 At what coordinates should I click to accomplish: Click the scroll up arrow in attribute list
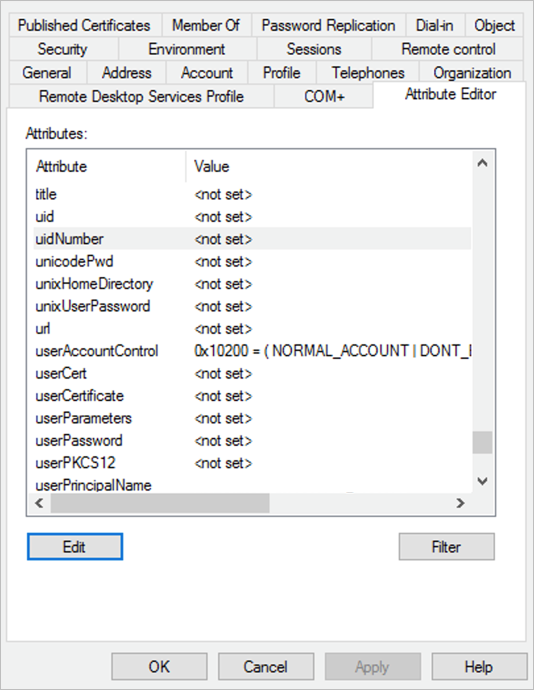click(x=482, y=163)
